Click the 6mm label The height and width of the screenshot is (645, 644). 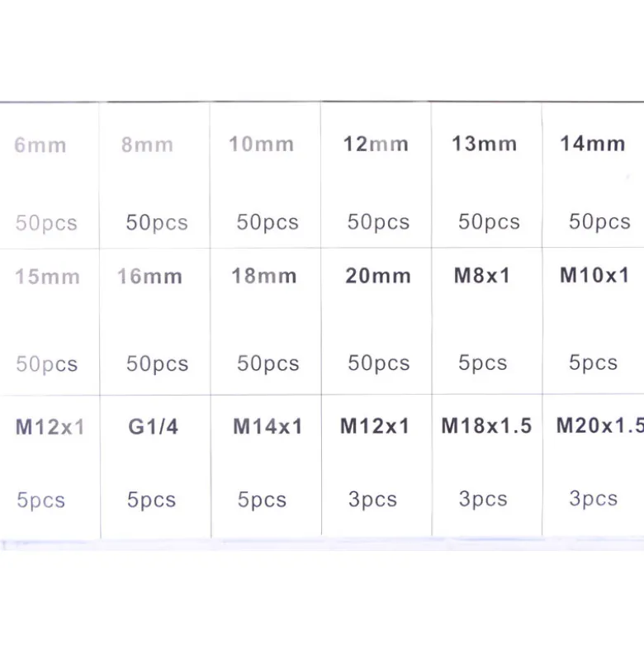40,145
